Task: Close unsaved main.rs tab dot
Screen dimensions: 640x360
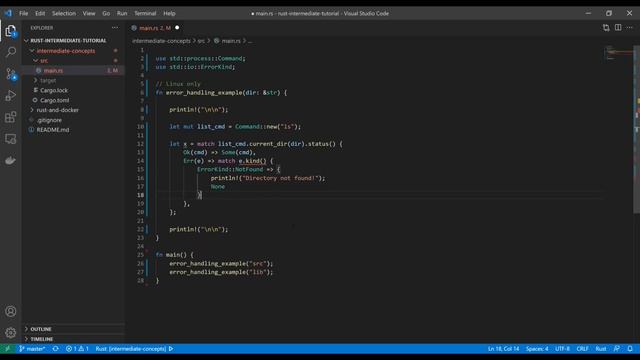Action: pyautogui.click(x=177, y=28)
